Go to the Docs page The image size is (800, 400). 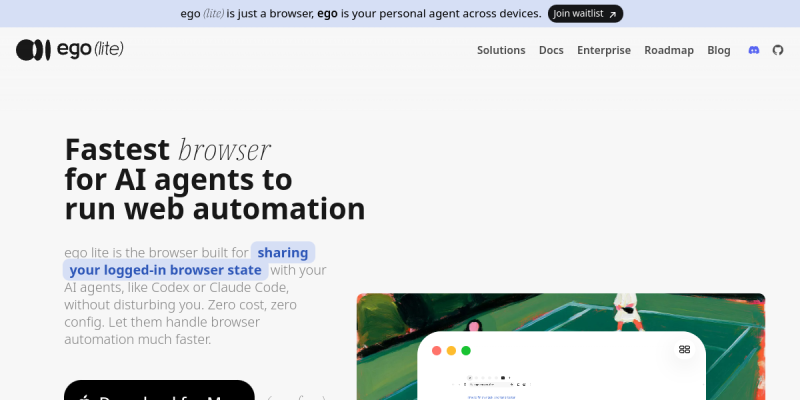click(x=551, y=50)
